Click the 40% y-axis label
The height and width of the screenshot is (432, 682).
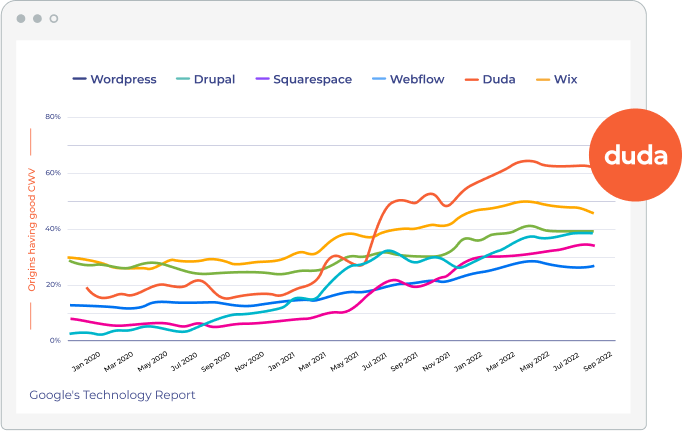coord(53,229)
